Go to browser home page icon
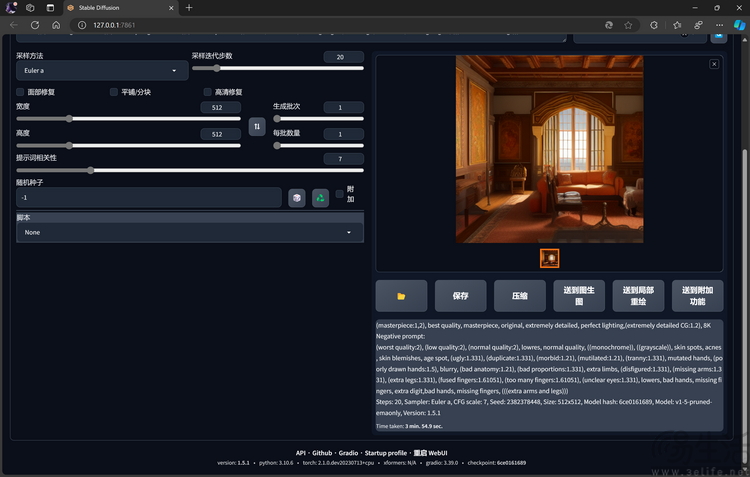The height and width of the screenshot is (477, 750). click(56, 25)
